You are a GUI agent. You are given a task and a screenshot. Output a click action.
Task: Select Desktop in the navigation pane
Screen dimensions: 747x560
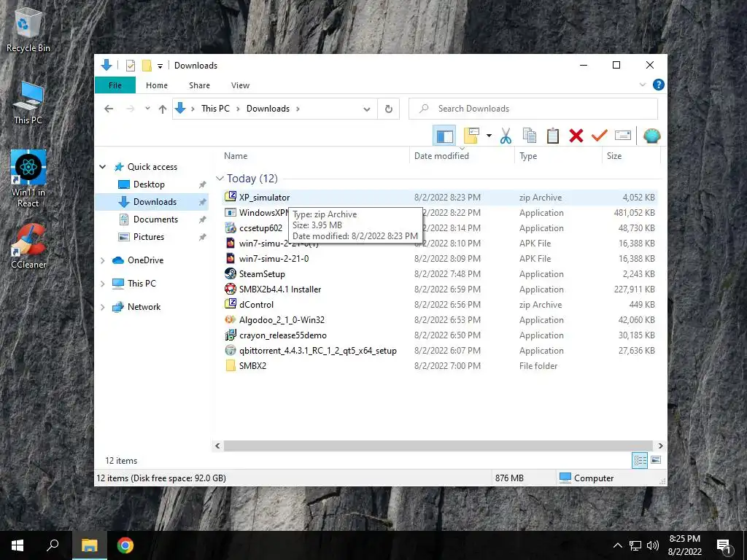coord(149,184)
